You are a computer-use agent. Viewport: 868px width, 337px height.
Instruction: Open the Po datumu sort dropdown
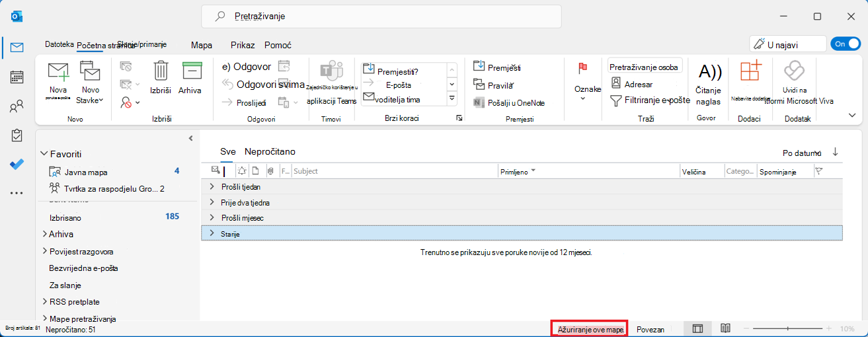[x=802, y=153]
